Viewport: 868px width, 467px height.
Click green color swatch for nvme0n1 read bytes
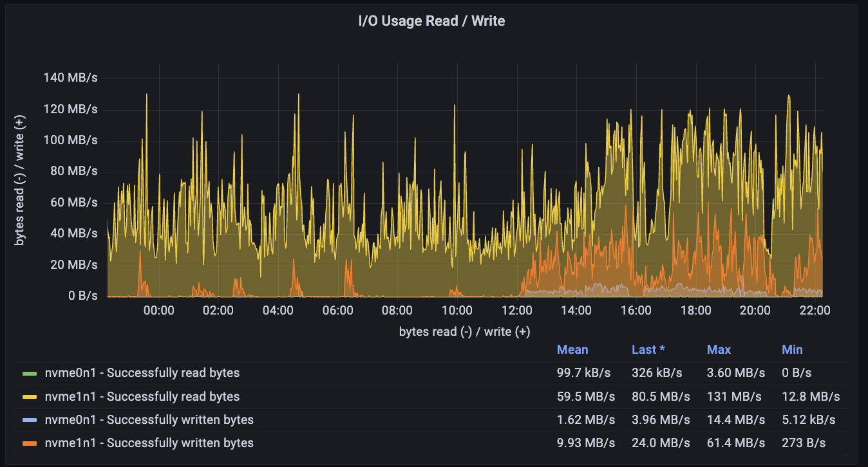point(30,373)
